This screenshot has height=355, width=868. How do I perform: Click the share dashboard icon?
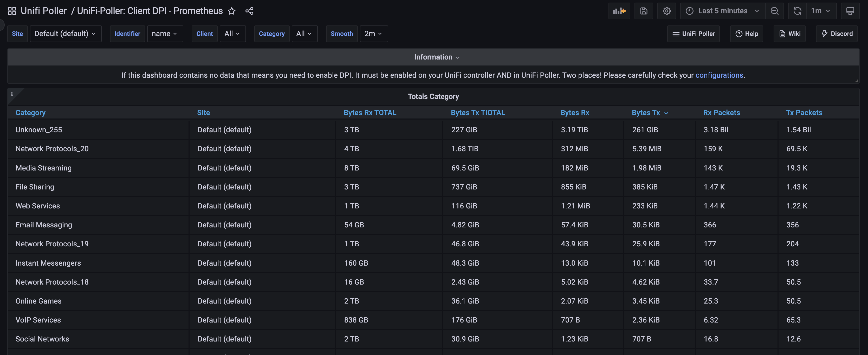pos(249,11)
